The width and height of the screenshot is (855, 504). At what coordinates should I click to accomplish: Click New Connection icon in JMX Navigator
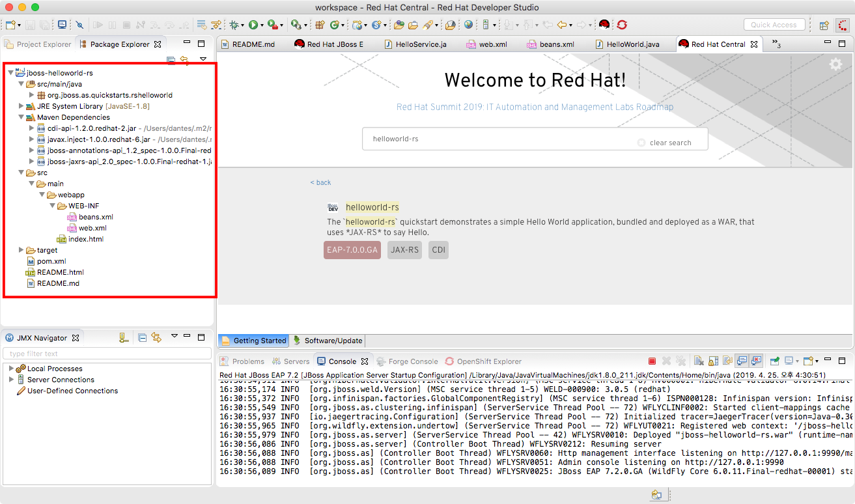click(124, 337)
